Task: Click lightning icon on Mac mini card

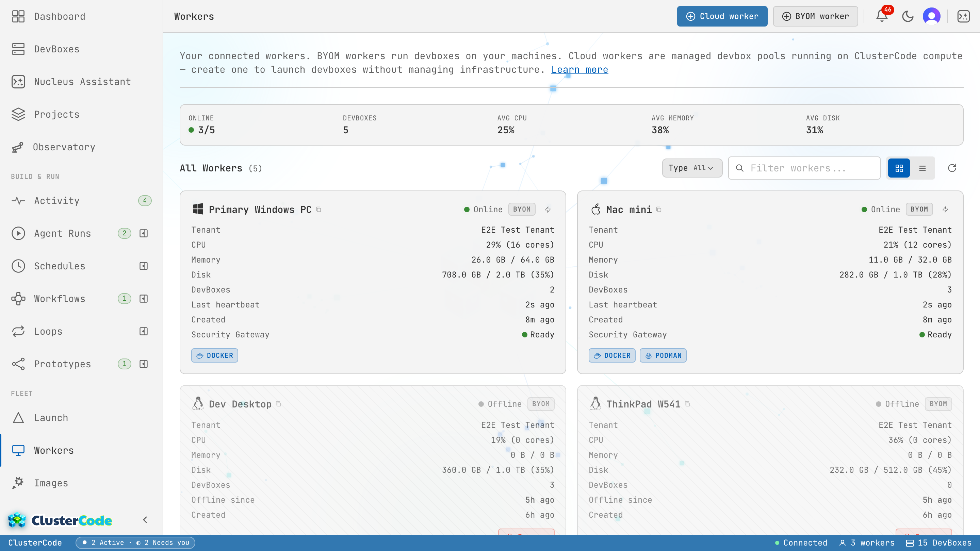Action: point(945,210)
